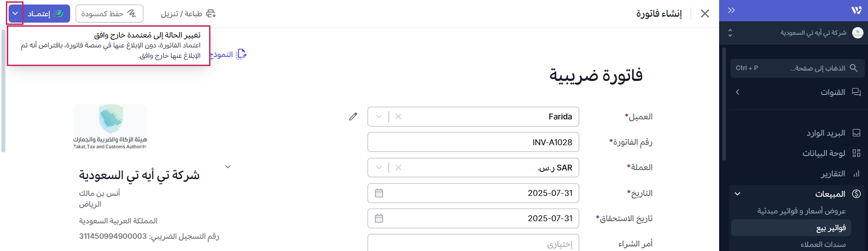
Task: Expand the العميل customer dropdown chevron
Action: tap(379, 117)
